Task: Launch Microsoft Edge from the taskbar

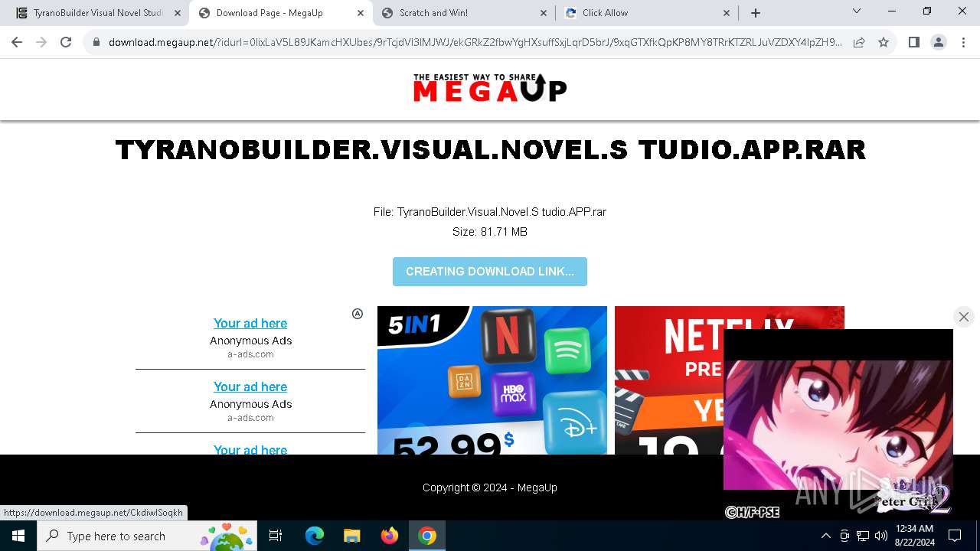Action: (315, 536)
